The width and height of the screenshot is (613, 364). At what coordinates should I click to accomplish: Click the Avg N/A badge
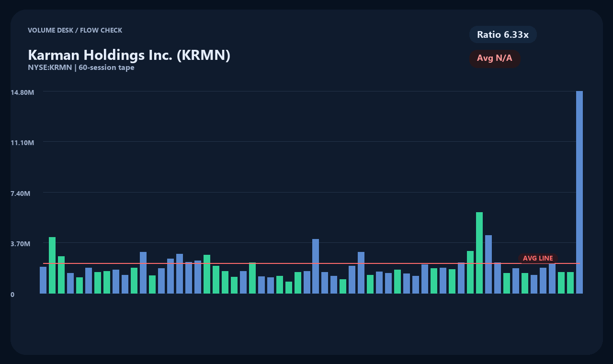(x=495, y=58)
